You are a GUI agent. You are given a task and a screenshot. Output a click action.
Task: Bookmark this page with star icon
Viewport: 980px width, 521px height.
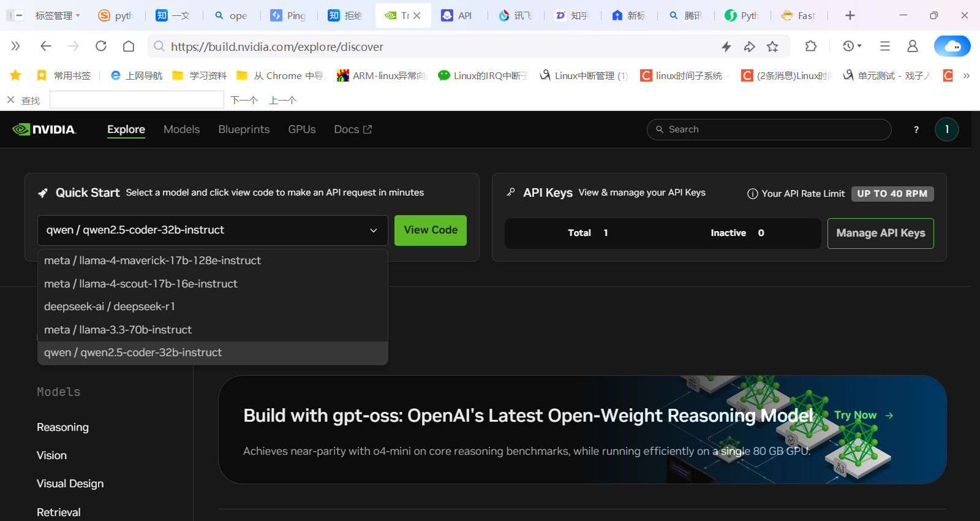click(x=773, y=47)
